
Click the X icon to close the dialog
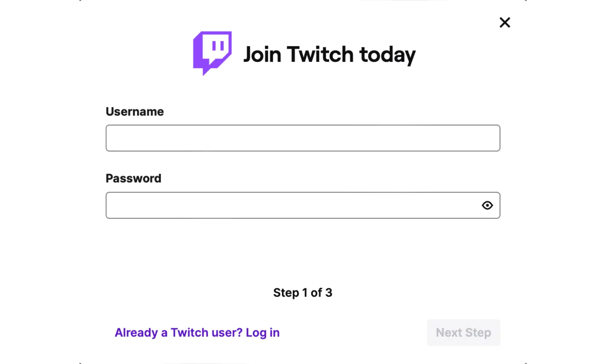point(505,23)
